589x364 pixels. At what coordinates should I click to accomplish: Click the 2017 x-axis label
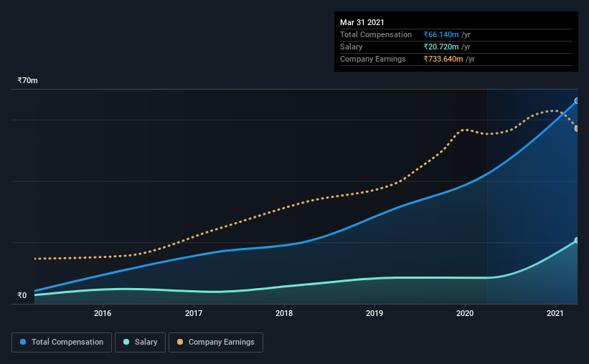[x=194, y=313]
